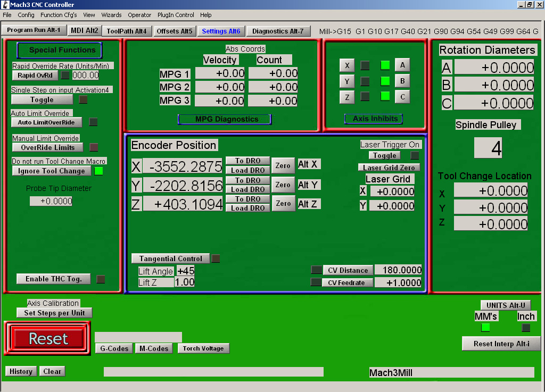The image size is (545, 392).
Task: Zero the Z encoder position
Action: [283, 204]
